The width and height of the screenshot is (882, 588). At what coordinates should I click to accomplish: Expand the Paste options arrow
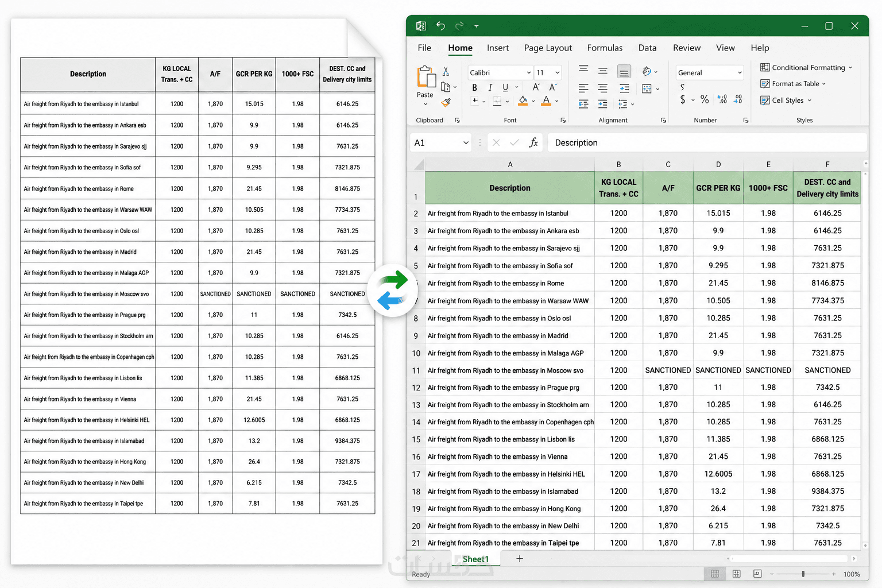click(425, 105)
